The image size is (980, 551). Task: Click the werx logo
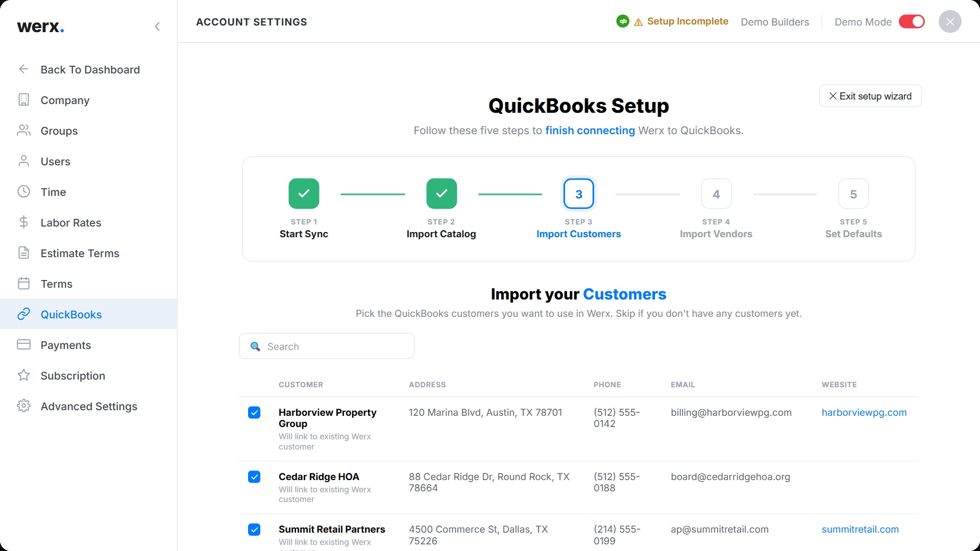(40, 27)
